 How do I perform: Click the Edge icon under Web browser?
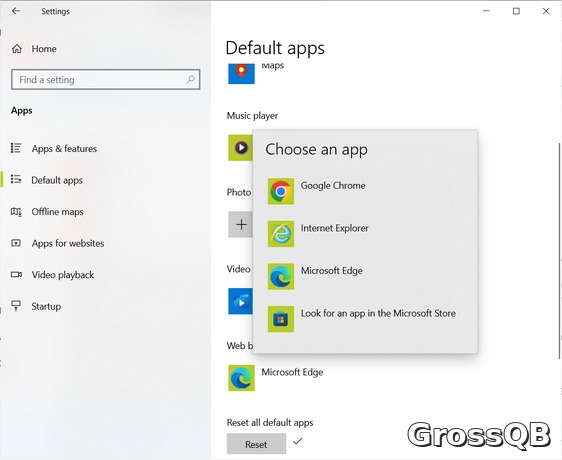coord(242,378)
